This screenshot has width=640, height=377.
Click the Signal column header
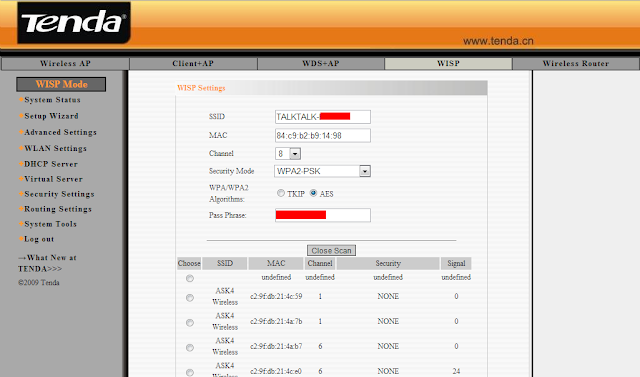456,264
